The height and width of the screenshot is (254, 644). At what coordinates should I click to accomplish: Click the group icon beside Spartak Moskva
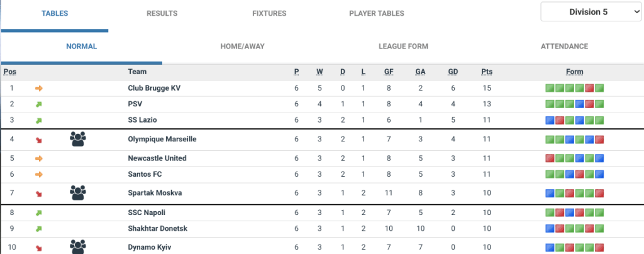(x=78, y=193)
